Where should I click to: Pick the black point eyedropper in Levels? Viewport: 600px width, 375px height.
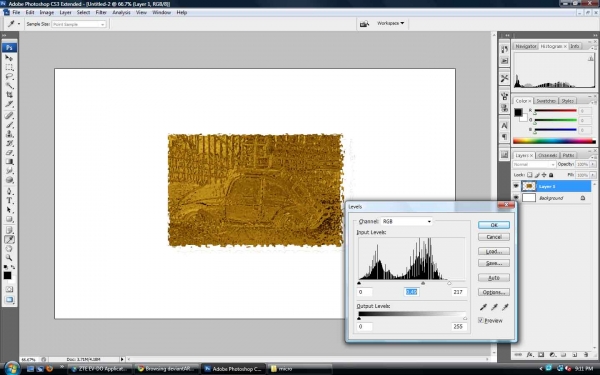483,307
